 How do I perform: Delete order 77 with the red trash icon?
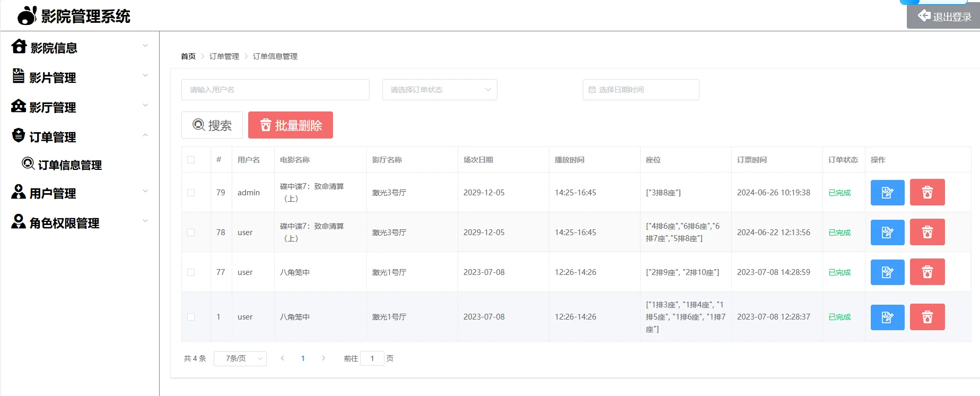coord(927,272)
